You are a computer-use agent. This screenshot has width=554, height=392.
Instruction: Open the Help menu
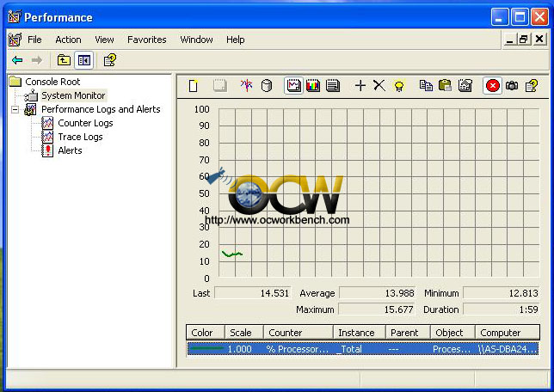pyautogui.click(x=236, y=40)
